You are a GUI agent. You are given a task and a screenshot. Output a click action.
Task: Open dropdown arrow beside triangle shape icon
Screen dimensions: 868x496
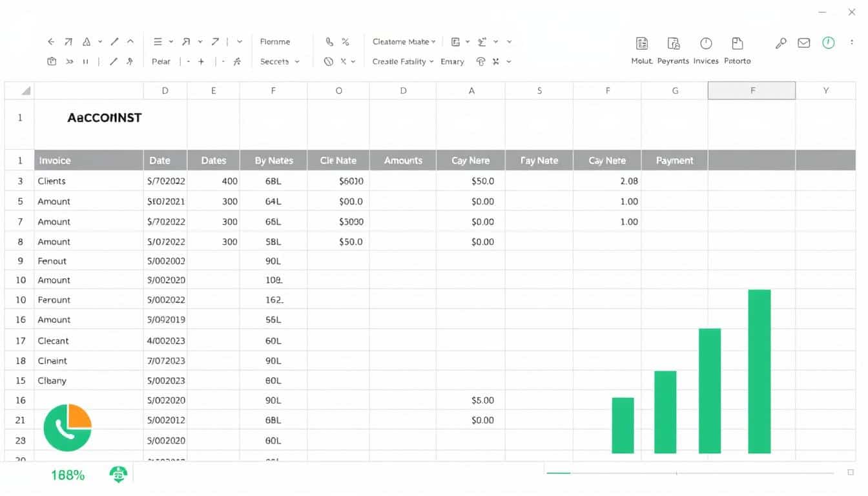pyautogui.click(x=100, y=41)
